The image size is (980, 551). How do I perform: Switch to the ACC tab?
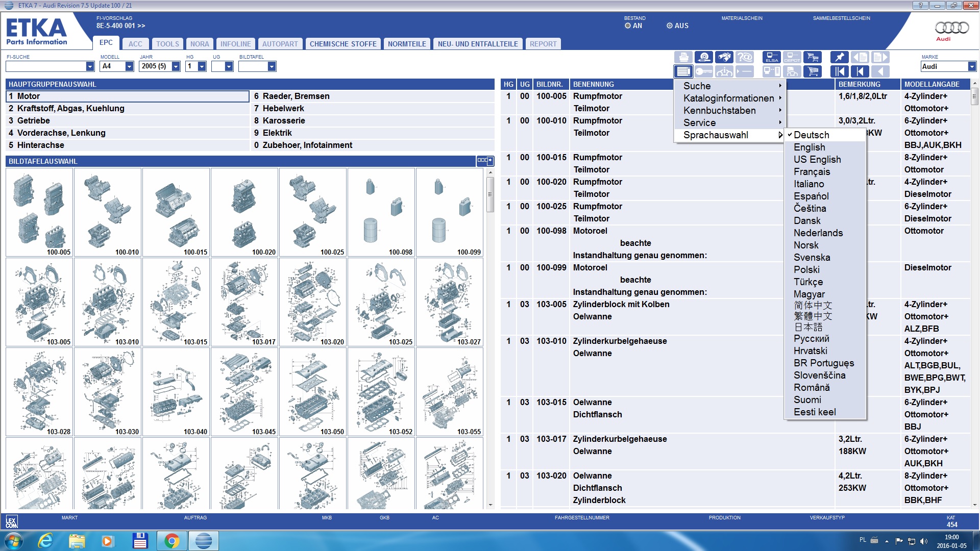(135, 44)
